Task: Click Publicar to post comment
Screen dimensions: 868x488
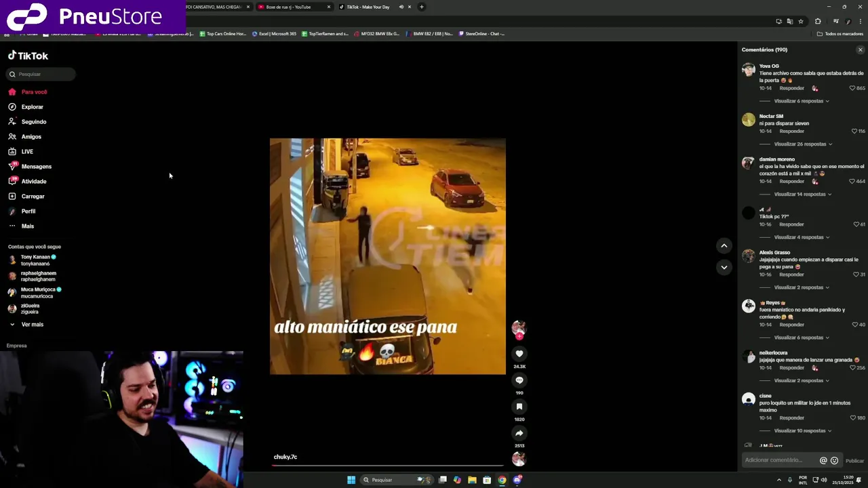Action: click(x=854, y=461)
